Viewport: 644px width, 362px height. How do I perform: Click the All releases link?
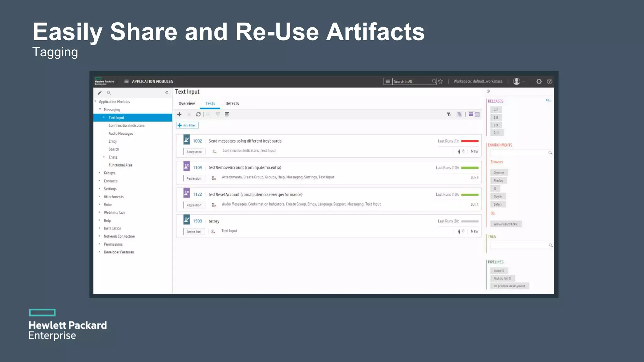548,100
